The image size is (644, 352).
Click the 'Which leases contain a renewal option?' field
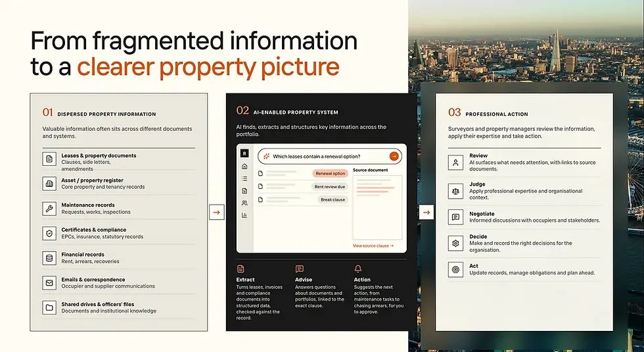pyautogui.click(x=329, y=157)
